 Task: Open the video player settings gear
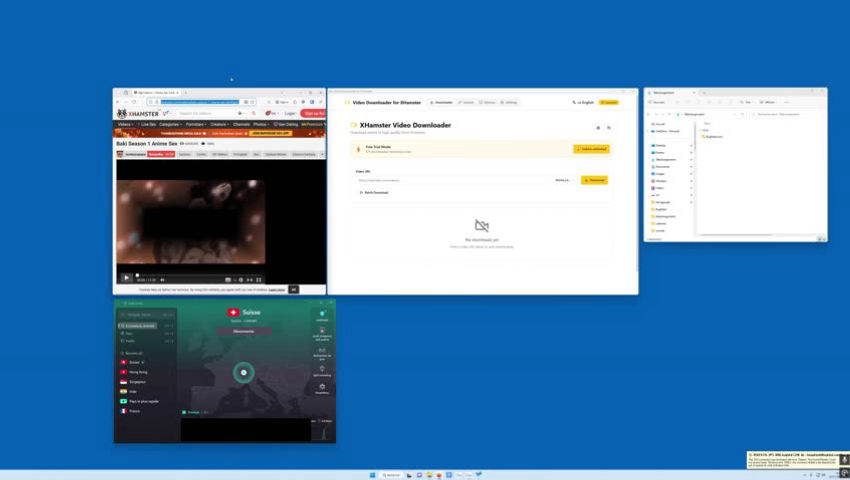[241, 280]
